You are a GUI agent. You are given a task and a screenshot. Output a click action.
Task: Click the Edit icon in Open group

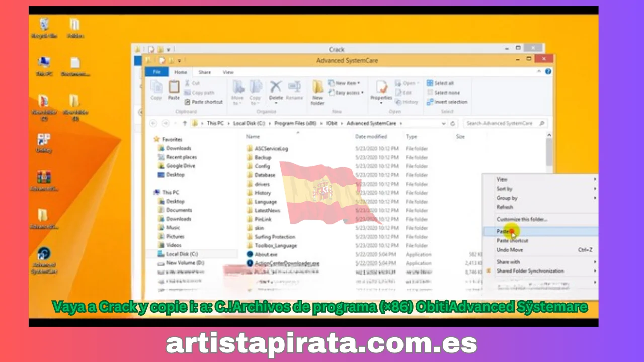click(x=404, y=93)
